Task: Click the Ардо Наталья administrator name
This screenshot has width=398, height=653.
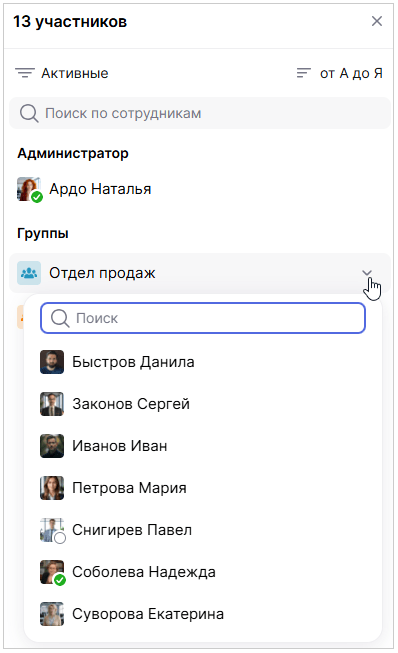Action: pos(100,189)
